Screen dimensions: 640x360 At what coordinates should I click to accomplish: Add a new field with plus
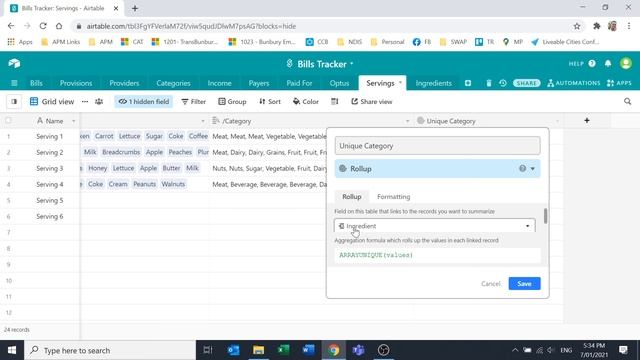pos(587,120)
